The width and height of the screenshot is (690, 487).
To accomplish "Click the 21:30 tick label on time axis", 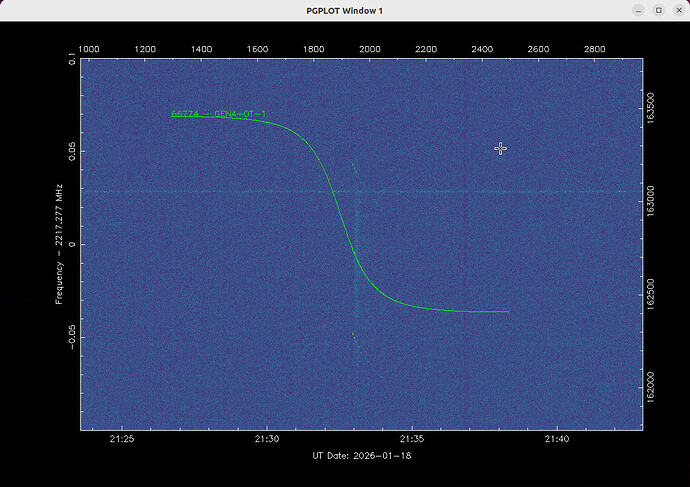I will tap(267, 439).
